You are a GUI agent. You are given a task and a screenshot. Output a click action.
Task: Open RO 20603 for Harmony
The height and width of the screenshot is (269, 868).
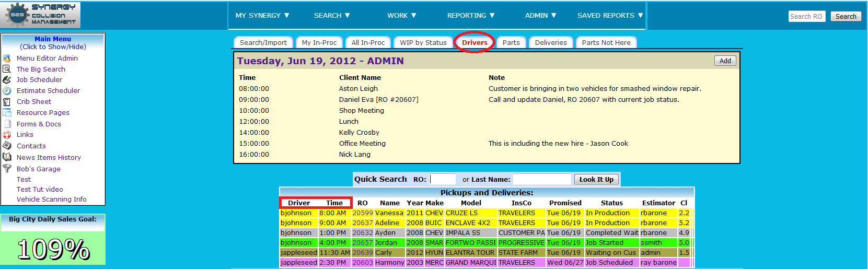363,263
